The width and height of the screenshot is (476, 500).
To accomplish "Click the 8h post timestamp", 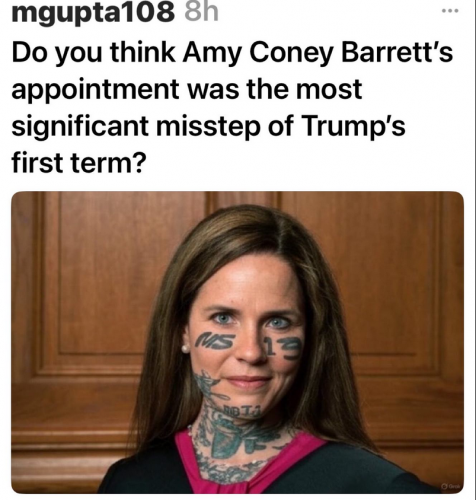I will point(201,12).
